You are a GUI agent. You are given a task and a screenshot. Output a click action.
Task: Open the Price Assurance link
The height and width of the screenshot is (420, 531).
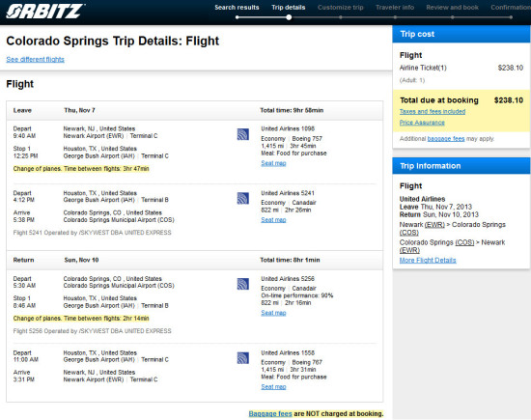422,123
